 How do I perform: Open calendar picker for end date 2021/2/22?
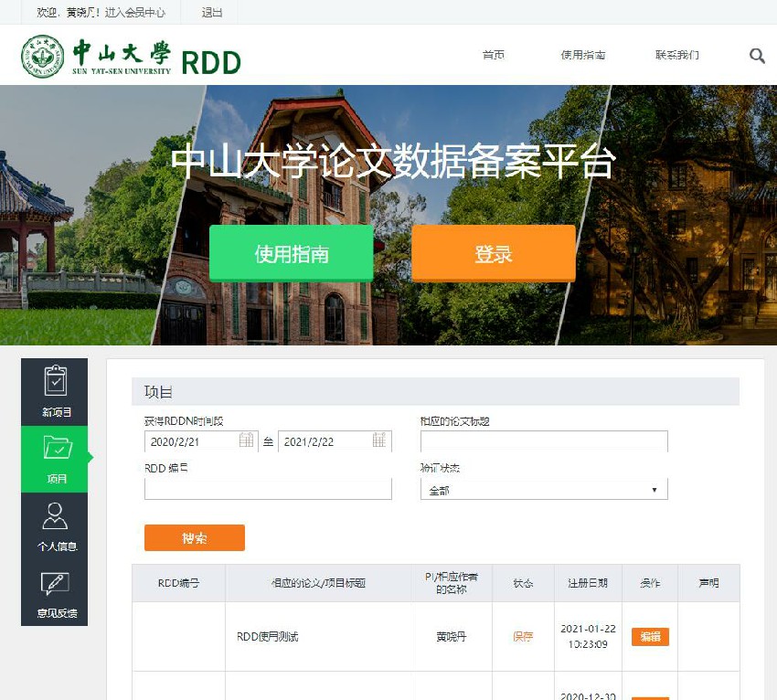(x=379, y=440)
